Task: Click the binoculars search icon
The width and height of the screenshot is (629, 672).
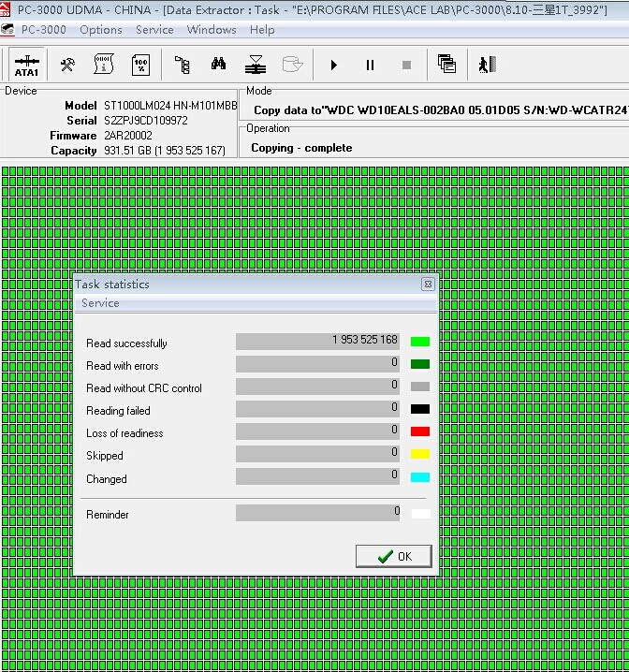Action: (x=218, y=65)
